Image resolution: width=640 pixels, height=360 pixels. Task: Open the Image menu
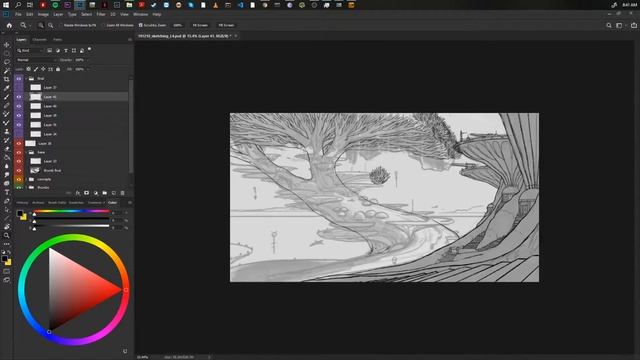[43, 14]
